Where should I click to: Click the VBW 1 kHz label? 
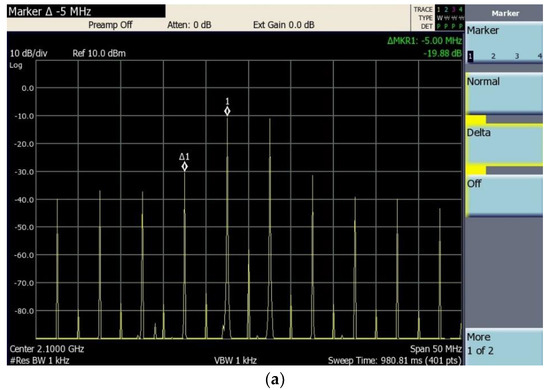(235, 361)
